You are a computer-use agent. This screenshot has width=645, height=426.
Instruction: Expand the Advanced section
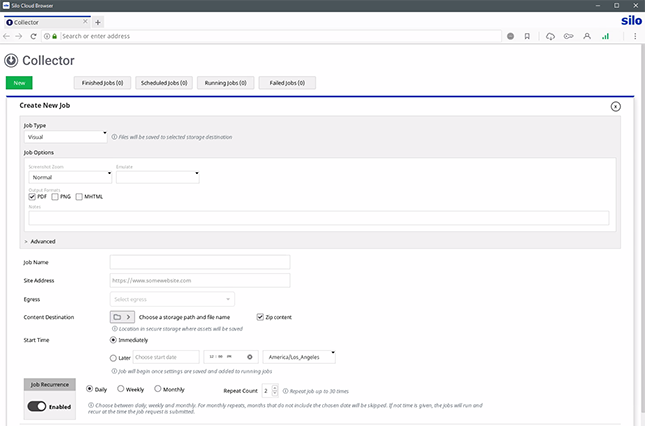[40, 241]
